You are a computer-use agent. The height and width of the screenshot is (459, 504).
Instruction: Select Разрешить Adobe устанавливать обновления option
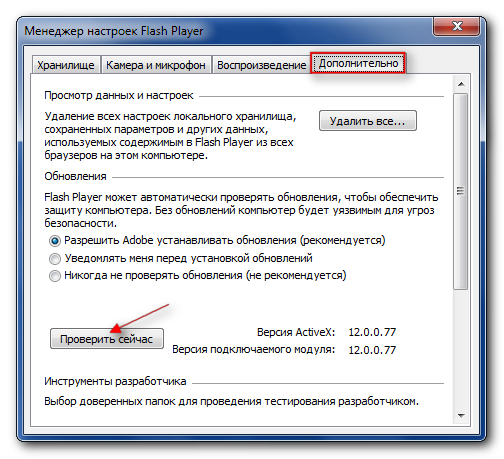click(55, 241)
